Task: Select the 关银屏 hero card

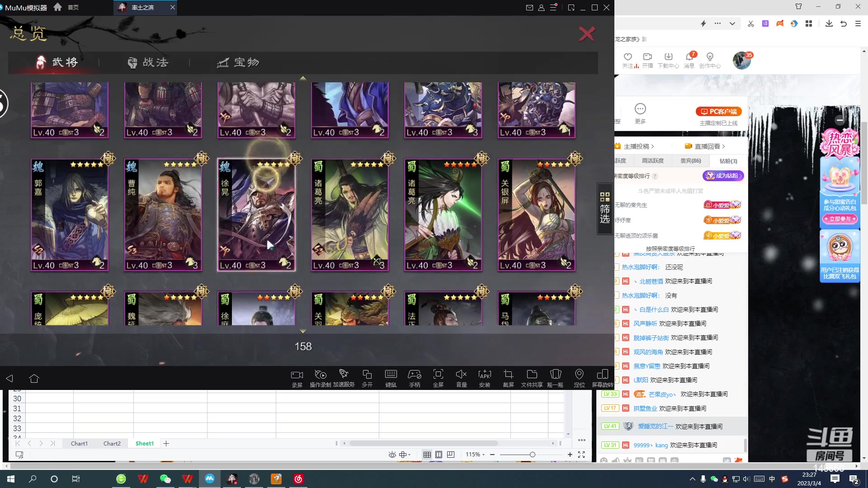Action: click(537, 215)
